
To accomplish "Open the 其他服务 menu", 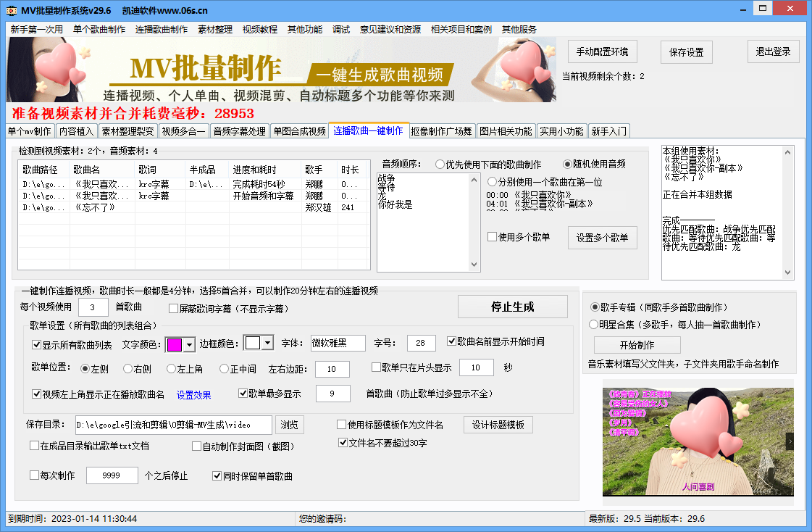I will (x=519, y=30).
